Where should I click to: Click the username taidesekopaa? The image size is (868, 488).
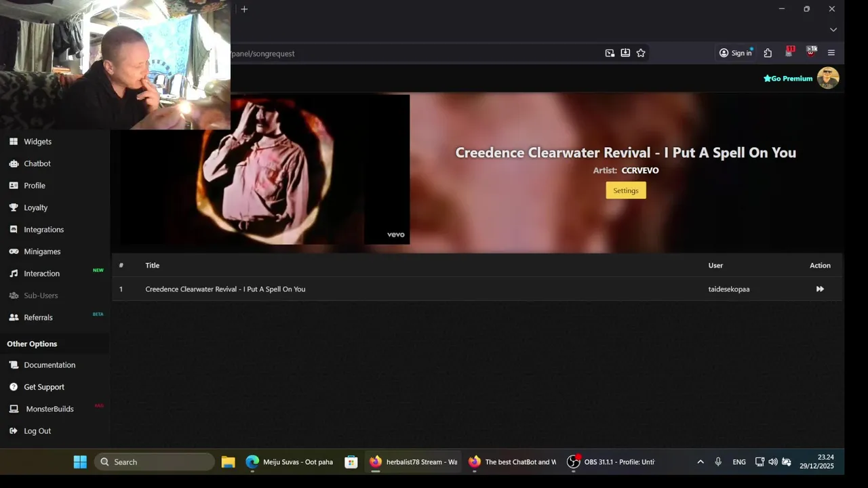[729, 289]
